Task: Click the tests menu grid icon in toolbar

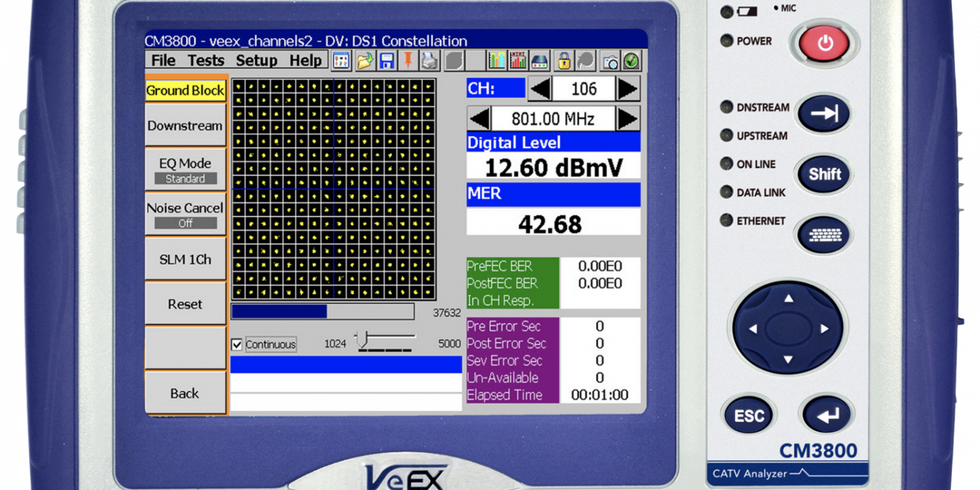Action: pyautogui.click(x=341, y=61)
